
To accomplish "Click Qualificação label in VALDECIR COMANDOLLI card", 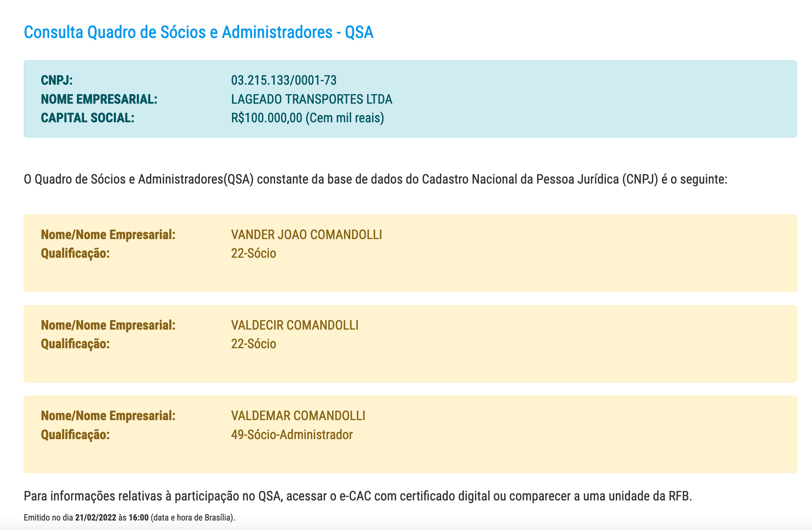I will pos(75,344).
